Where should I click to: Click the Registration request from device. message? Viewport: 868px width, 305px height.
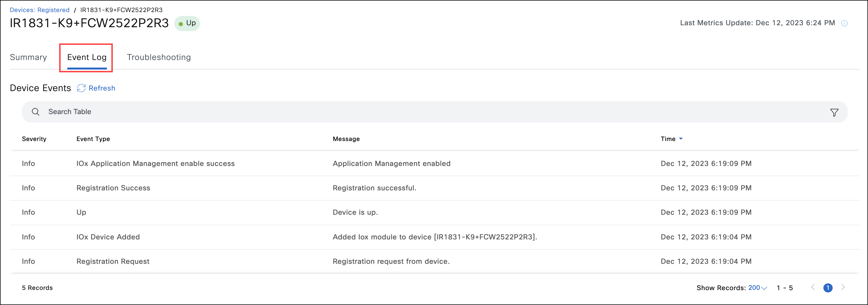(391, 262)
